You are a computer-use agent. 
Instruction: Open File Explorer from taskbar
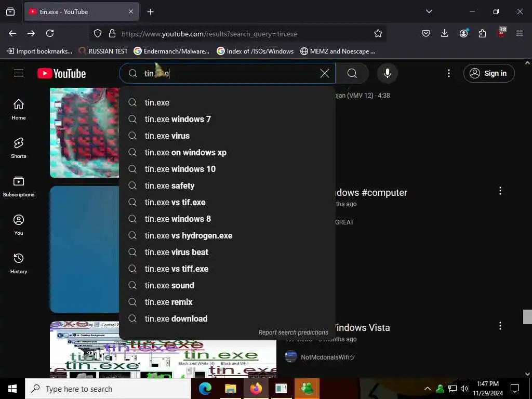(x=230, y=389)
